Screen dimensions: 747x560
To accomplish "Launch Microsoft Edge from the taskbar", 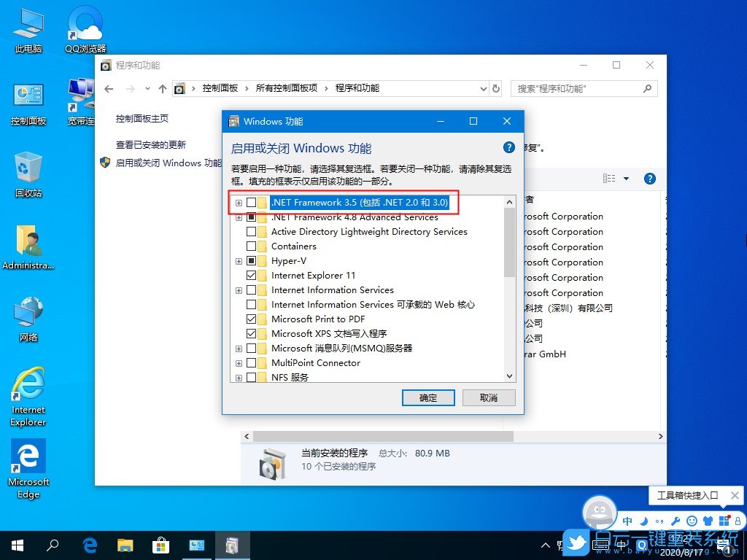I will 89,545.
